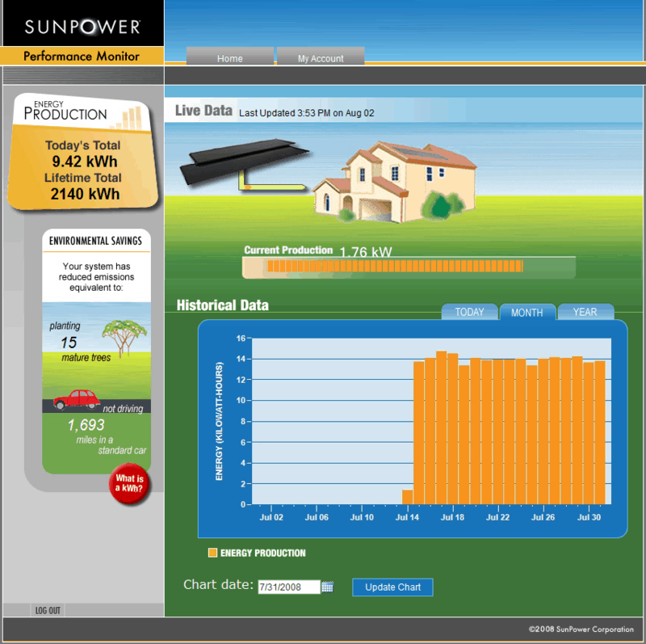Image resolution: width=646 pixels, height=644 pixels.
Task: Click the LOG OUT link
Action: [48, 610]
